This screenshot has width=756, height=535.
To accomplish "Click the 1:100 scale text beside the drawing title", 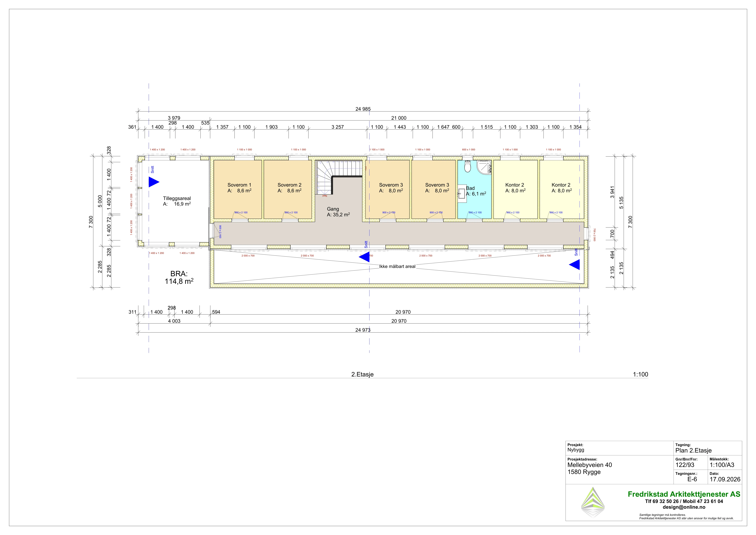I will pyautogui.click(x=640, y=374).
